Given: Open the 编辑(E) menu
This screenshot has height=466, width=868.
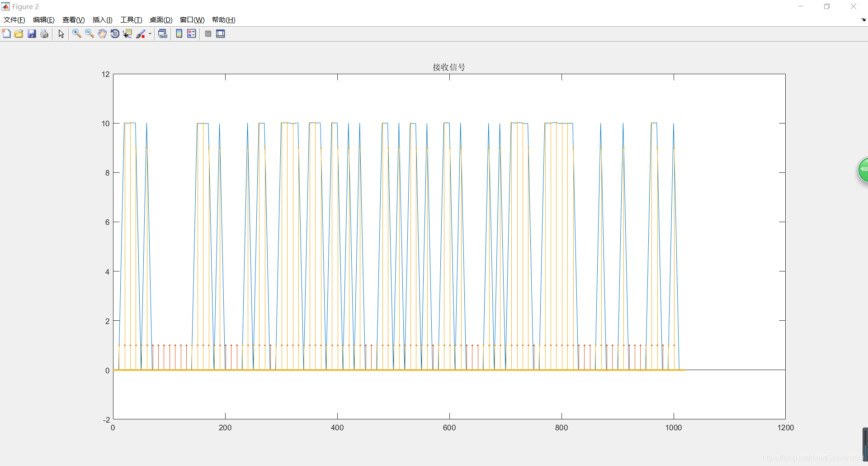Looking at the screenshot, I should (x=44, y=20).
